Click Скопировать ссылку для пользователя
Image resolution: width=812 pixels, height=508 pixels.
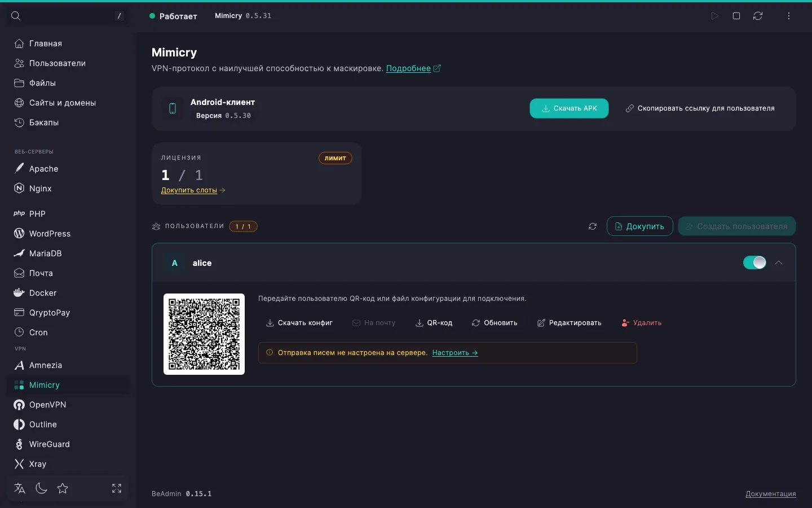click(x=700, y=108)
